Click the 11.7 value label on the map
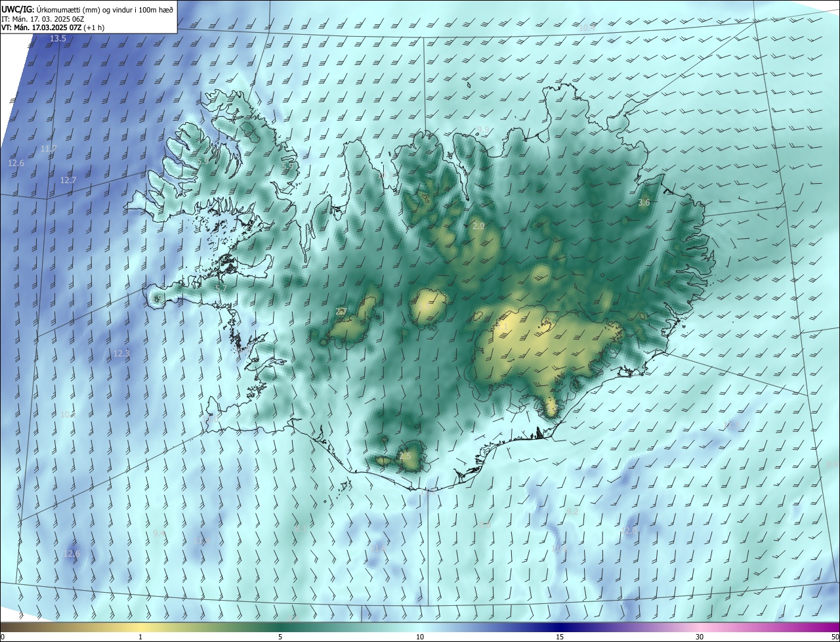Screen dimensions: 840x642 (49, 149)
